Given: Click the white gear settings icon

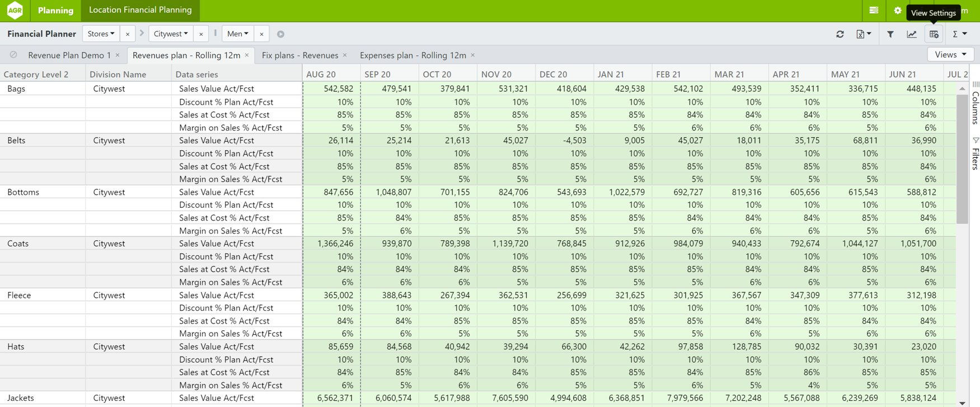Looking at the screenshot, I should tap(898, 11).
